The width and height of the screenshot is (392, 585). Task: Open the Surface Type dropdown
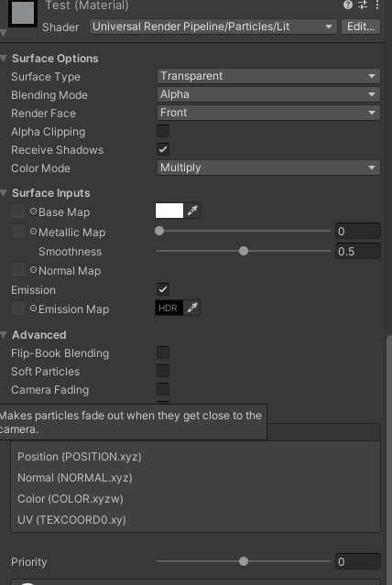(268, 76)
